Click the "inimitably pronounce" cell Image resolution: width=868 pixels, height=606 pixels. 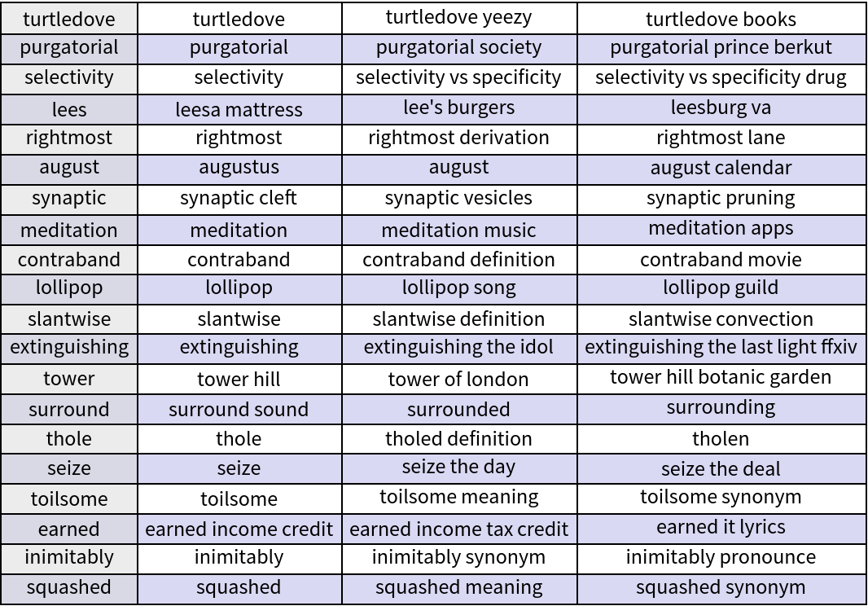click(721, 557)
